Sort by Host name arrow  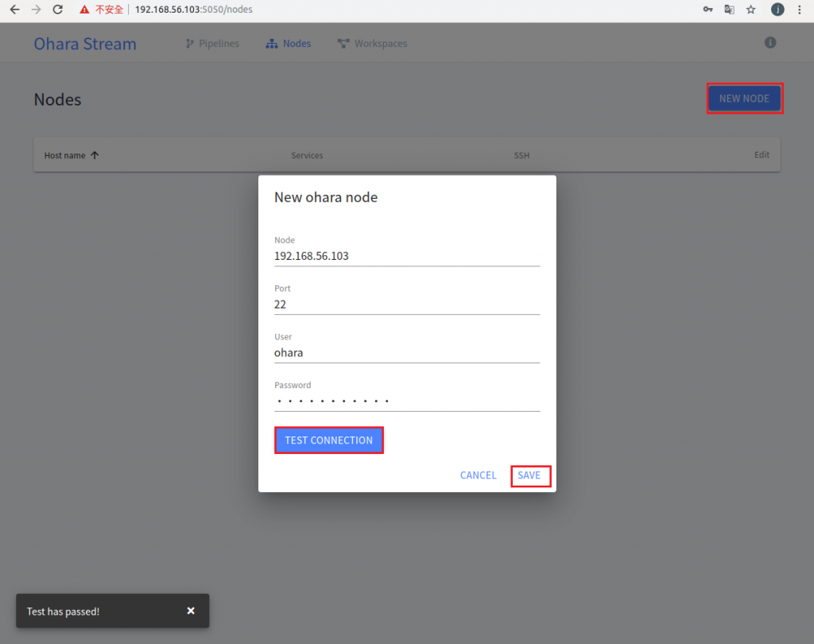click(x=95, y=155)
